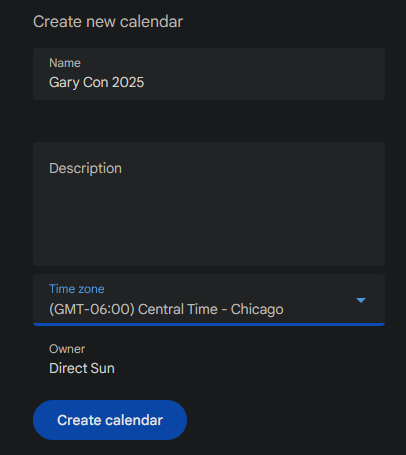Open the Time zone combo box

[x=209, y=300]
